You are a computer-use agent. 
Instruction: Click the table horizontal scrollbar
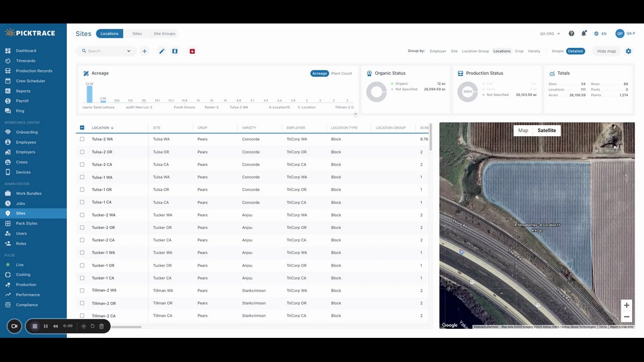tap(126, 327)
